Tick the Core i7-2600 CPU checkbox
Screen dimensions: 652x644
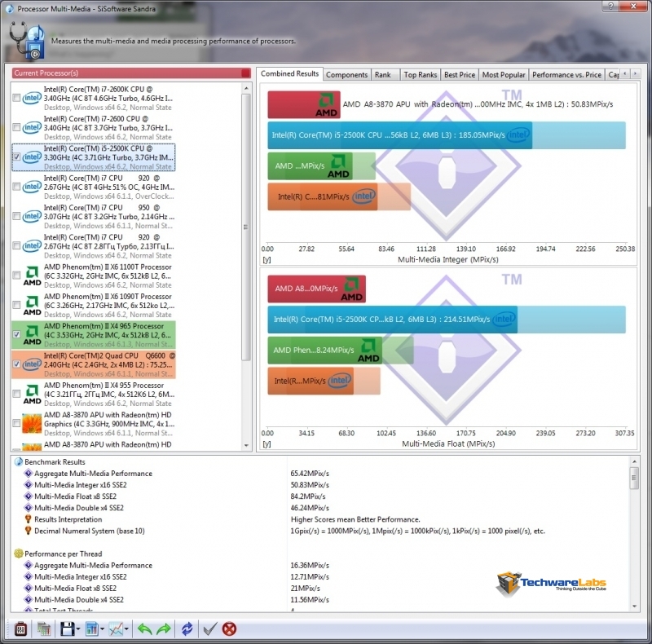[16, 128]
